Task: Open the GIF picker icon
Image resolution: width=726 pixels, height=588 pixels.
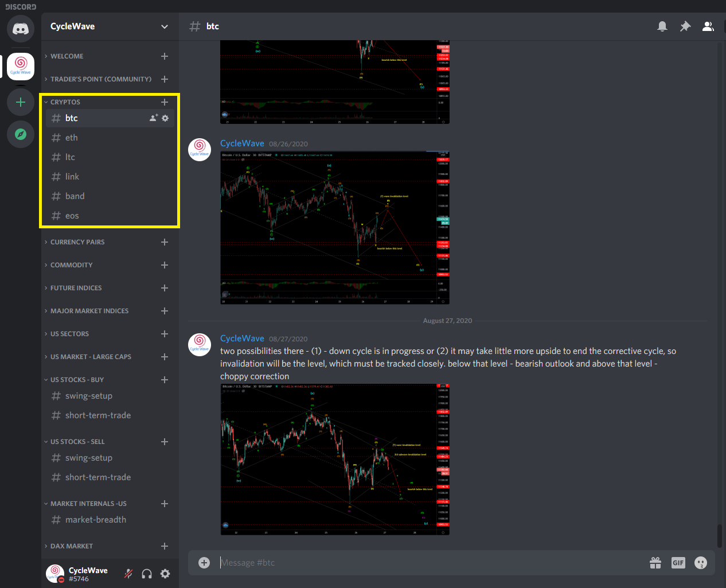Action: 678,563
